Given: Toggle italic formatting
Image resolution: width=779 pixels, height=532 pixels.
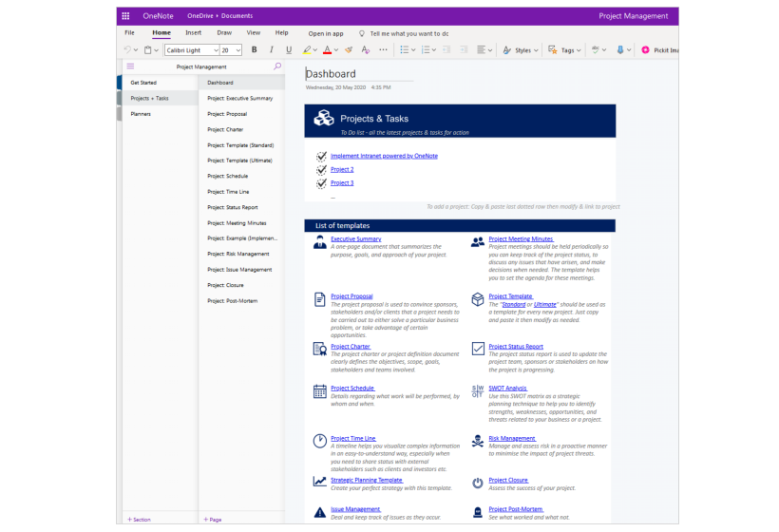Looking at the screenshot, I should 272,49.
